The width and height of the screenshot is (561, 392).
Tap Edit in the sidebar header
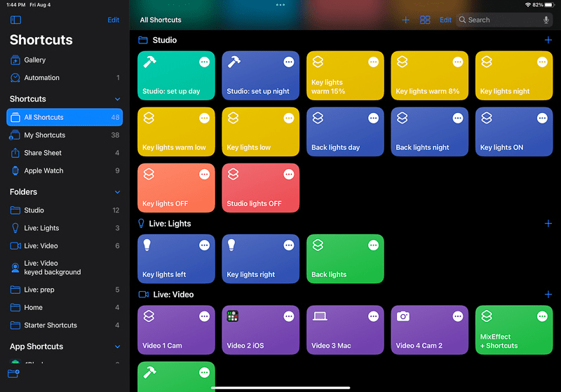coord(113,20)
